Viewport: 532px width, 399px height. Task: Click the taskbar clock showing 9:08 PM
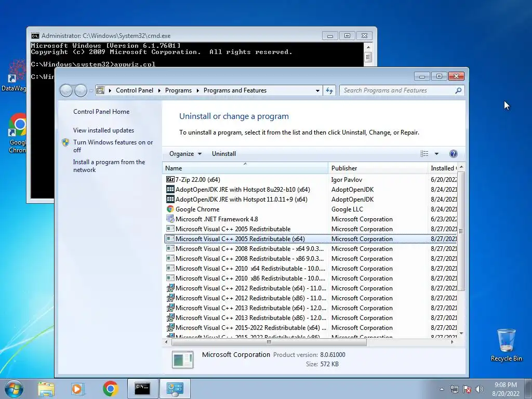point(506,389)
